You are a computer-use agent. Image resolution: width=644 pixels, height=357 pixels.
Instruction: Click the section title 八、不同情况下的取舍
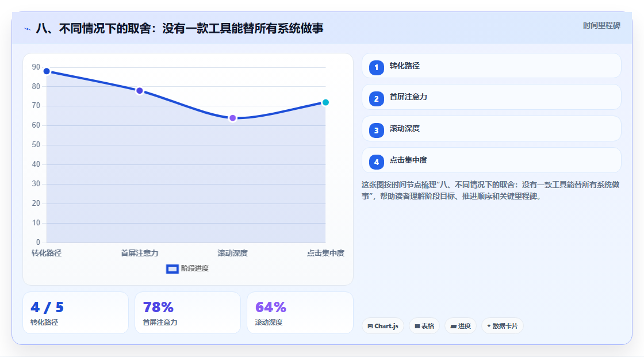click(x=179, y=28)
